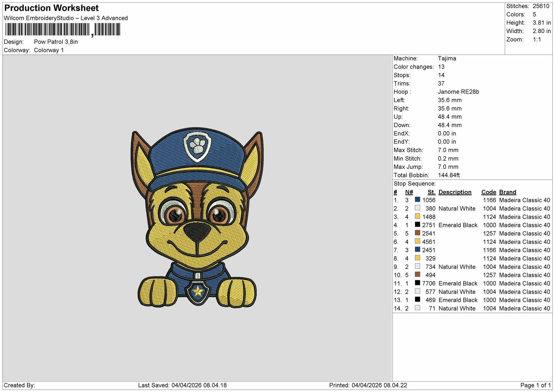Click the yellow swatch in stop 3
This screenshot has width=555, height=392.
tap(417, 216)
